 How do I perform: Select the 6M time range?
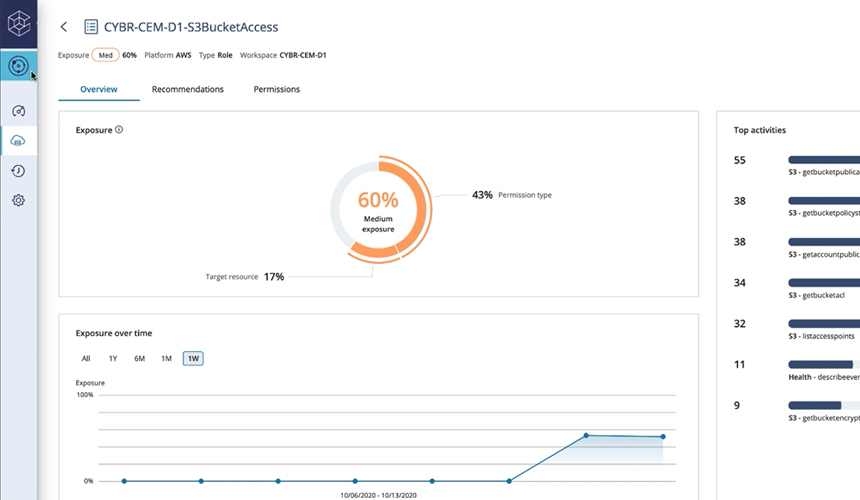point(139,359)
